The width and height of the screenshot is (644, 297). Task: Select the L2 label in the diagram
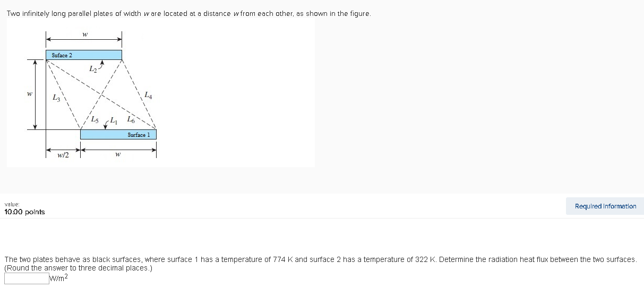(x=92, y=68)
